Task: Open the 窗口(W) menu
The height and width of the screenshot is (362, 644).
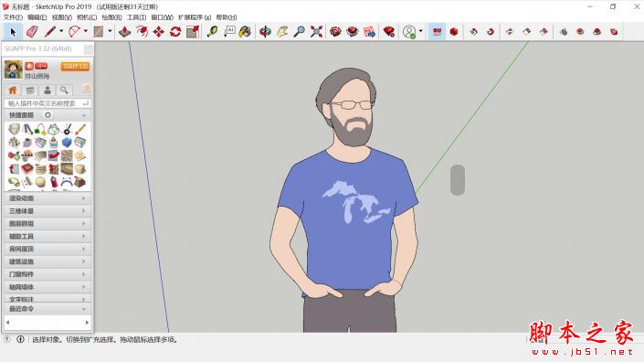Action: [163, 17]
